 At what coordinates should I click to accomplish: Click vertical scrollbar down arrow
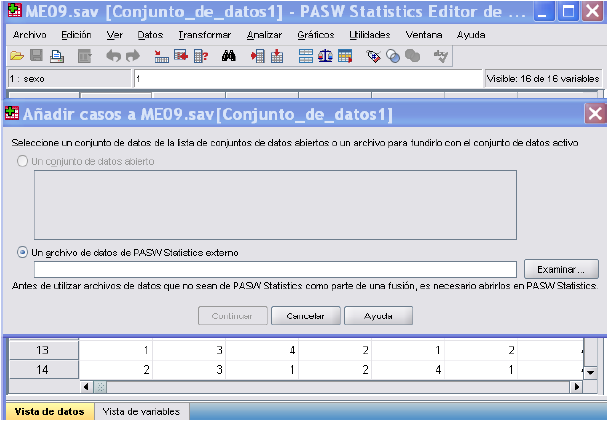point(590,373)
